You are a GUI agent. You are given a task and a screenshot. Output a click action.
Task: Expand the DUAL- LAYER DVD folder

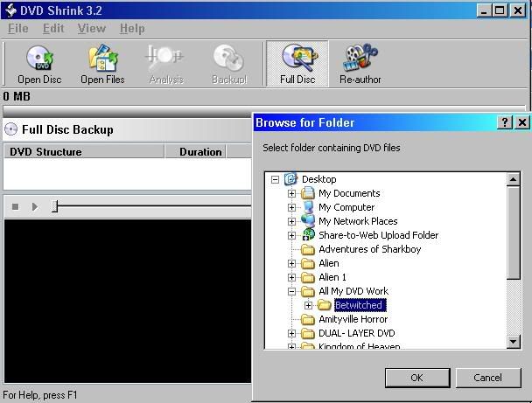pyautogui.click(x=292, y=333)
